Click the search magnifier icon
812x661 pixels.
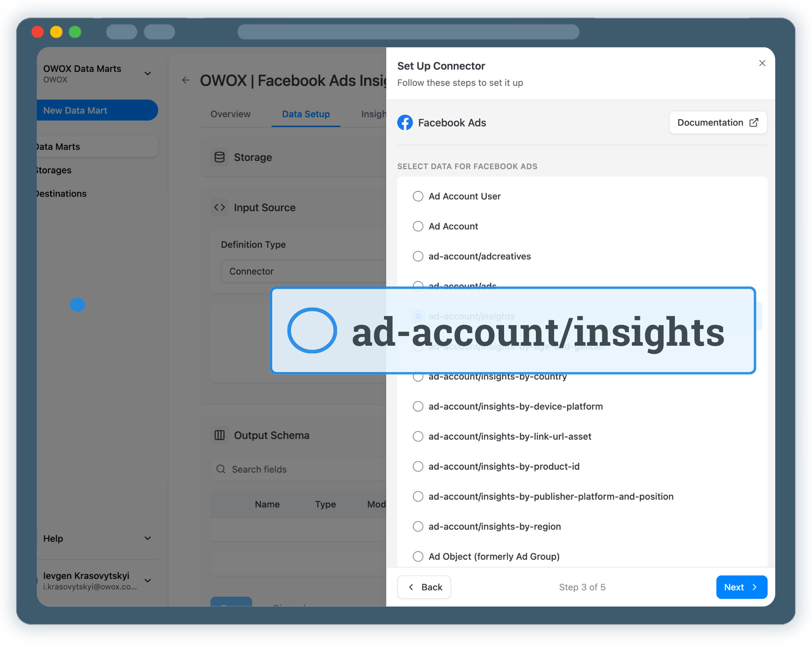pyautogui.click(x=221, y=469)
